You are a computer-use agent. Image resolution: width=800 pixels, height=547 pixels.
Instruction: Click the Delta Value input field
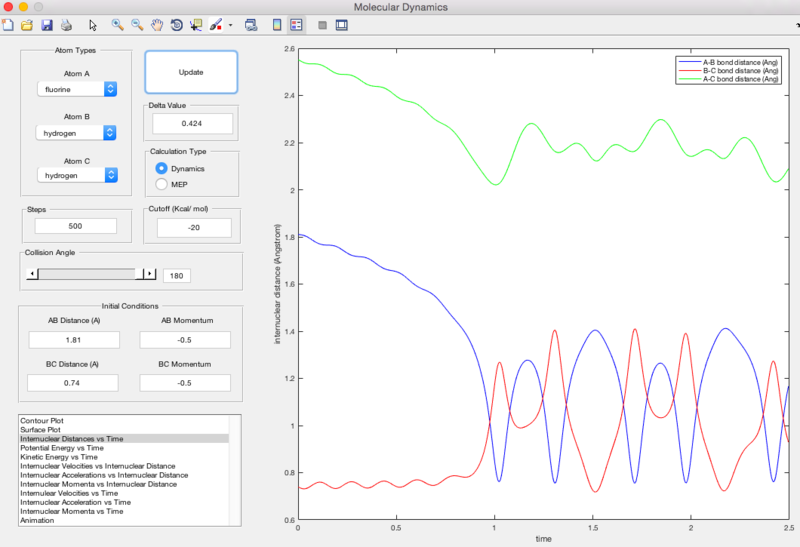(x=192, y=123)
